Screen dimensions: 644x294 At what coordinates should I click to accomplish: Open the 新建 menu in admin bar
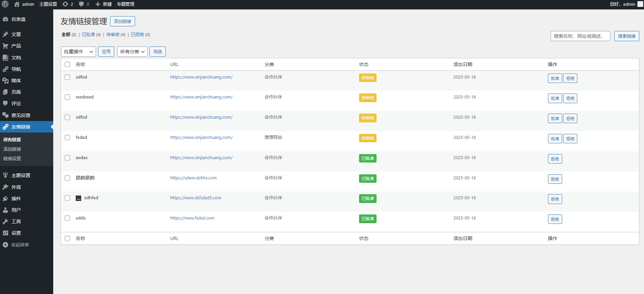[104, 4]
